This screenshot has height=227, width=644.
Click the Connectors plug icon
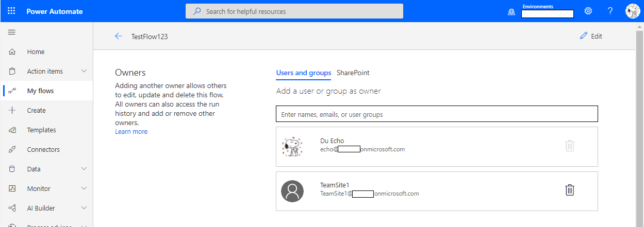(12, 150)
